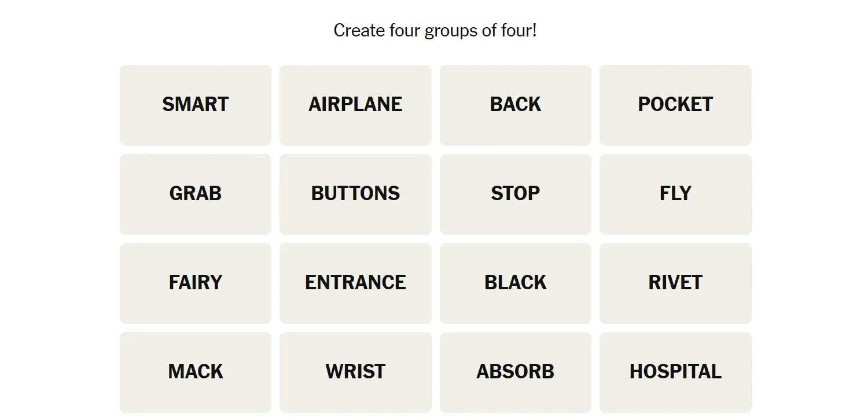Select the AIRPLANE word tile
Image resolution: width=868 pixels, height=420 pixels.
355,105
